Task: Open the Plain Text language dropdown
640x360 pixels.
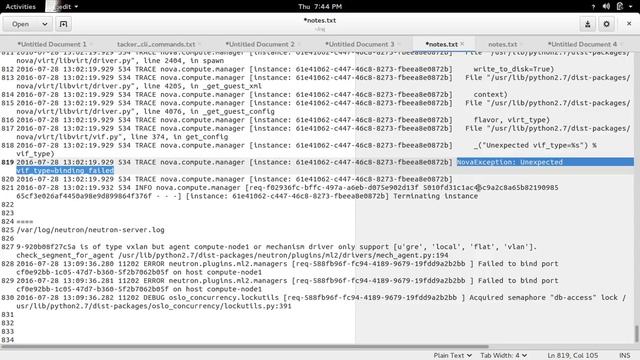Action: coord(452,356)
